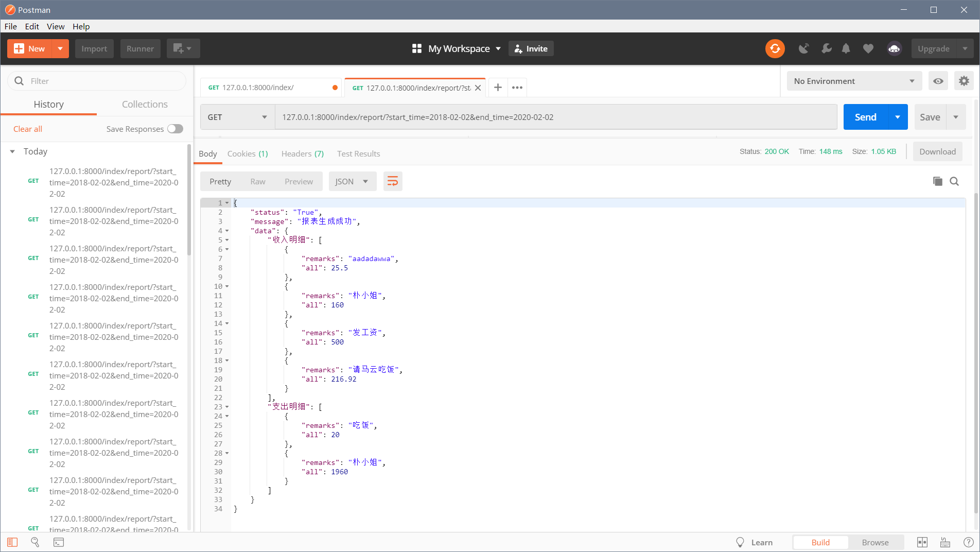Screen dimensions: 980x552
Task: Copy response body to clipboard
Action: pos(937,181)
